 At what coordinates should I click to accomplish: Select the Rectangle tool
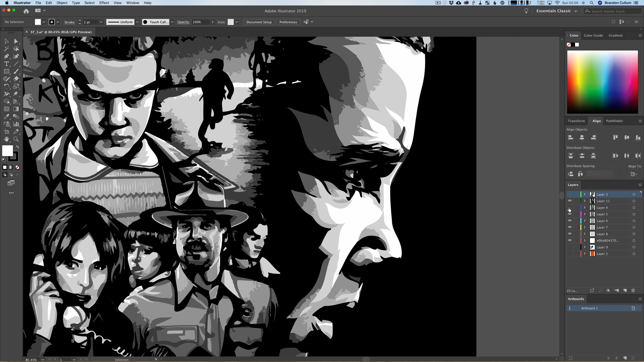[x=7, y=71]
